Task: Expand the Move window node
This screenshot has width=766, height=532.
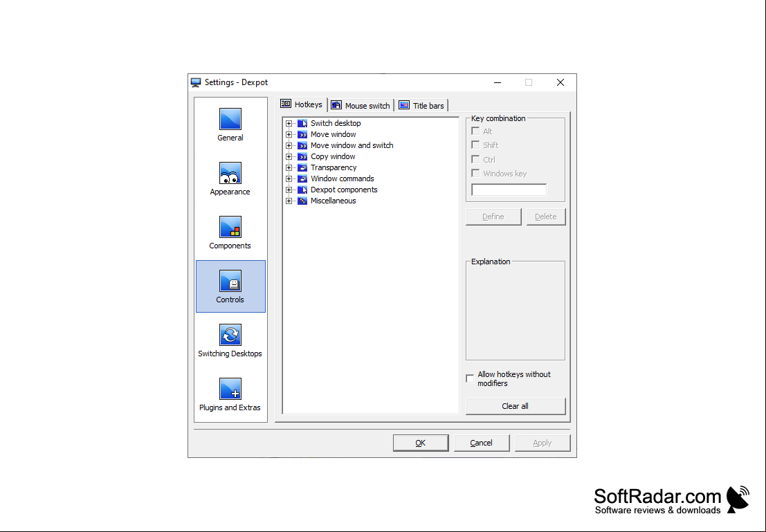Action: tap(289, 134)
